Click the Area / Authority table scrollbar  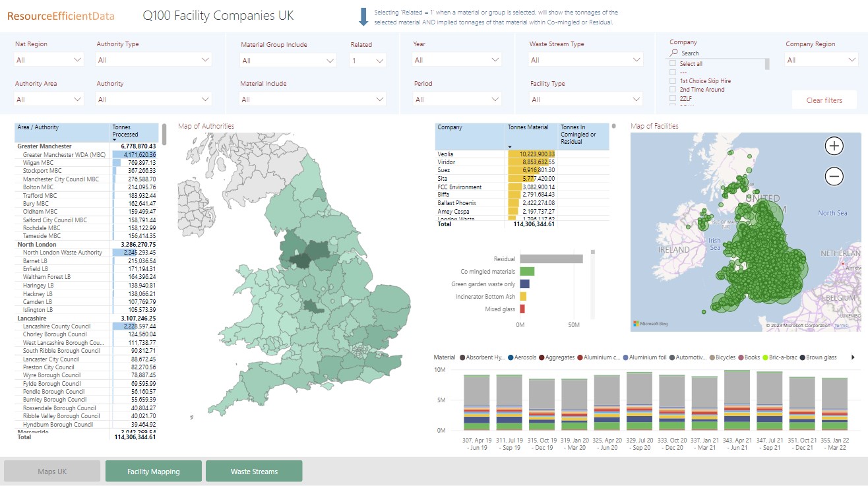[x=164, y=134]
